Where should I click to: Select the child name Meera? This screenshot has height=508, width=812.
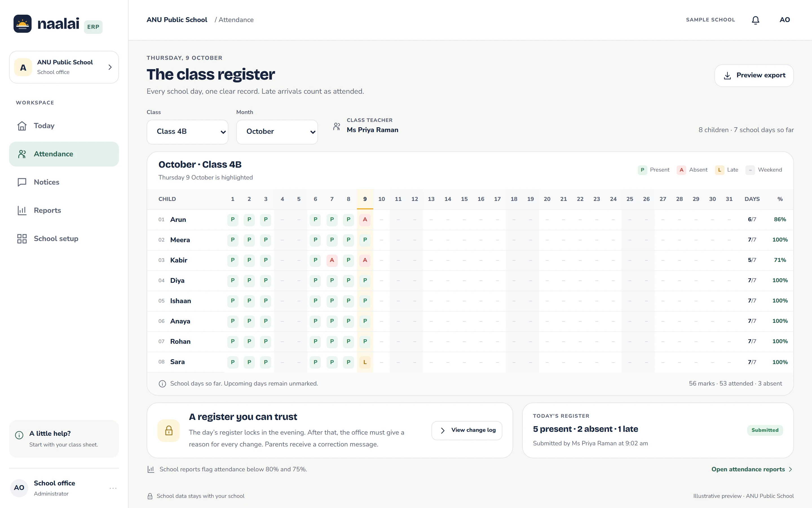click(x=180, y=240)
